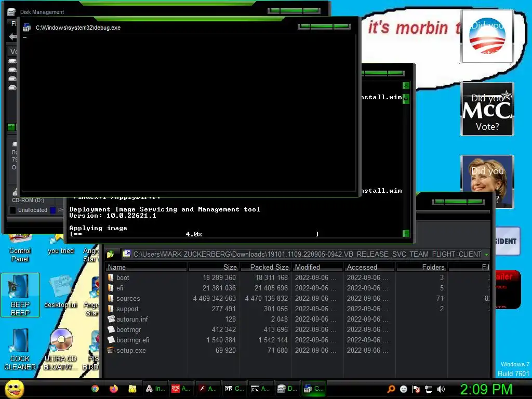
Task: Switch to the red-icon 'A...' taskbar window
Action: tap(181, 389)
